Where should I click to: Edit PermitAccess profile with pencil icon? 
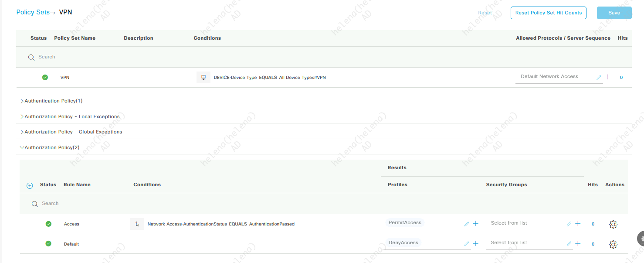[467, 224]
